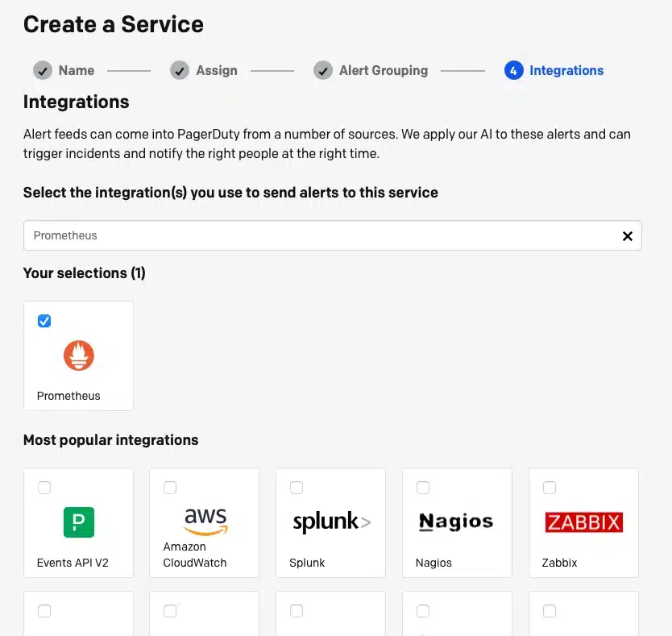This screenshot has height=636, width=672.
Task: Click the Most popular integrations heading
Action: point(110,440)
